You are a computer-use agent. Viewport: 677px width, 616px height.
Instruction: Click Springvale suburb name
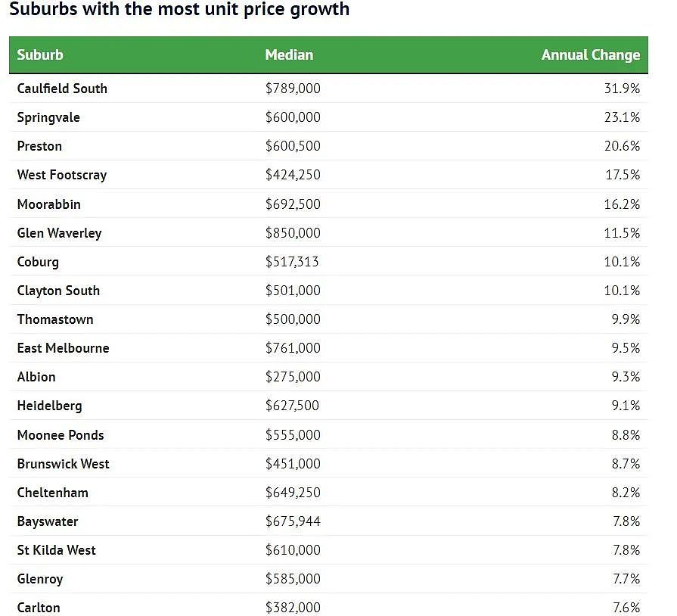(x=48, y=117)
